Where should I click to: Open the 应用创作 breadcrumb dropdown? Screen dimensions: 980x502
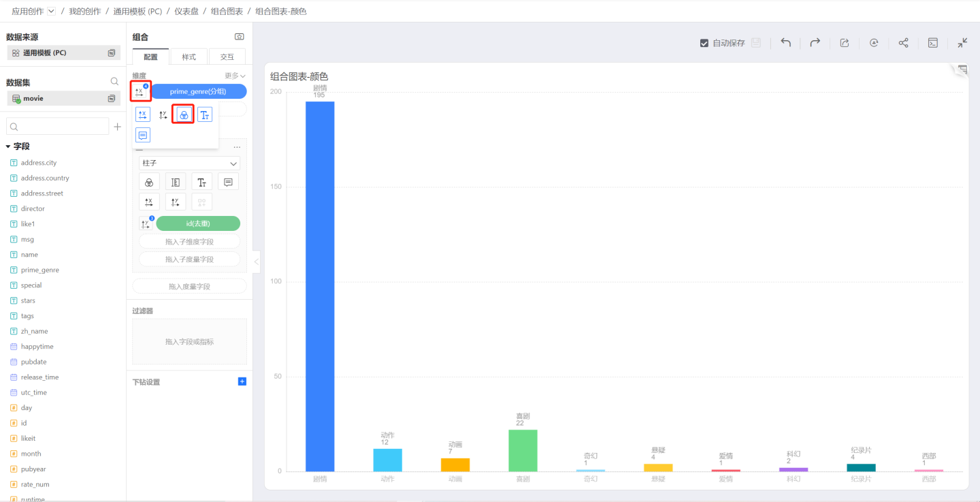click(x=51, y=11)
